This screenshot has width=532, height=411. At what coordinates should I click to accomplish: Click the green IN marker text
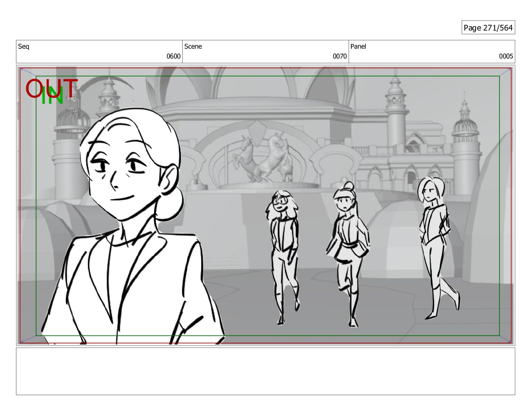[x=52, y=96]
